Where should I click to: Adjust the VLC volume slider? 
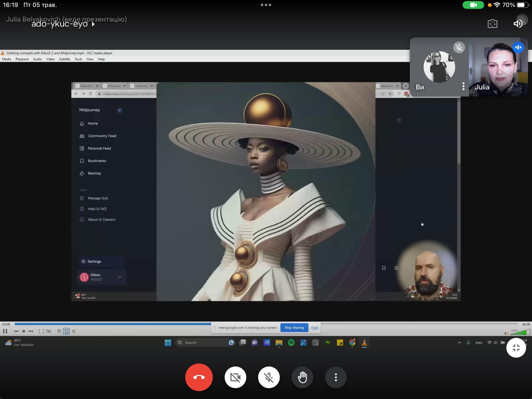520,332
